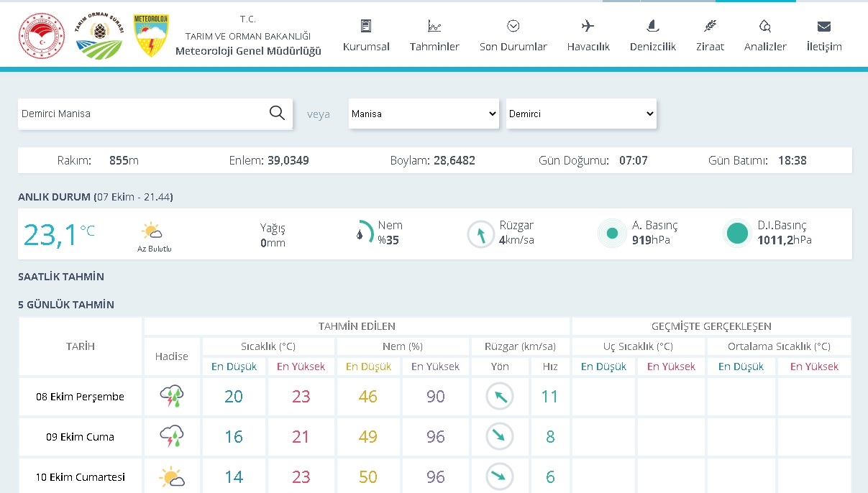Screen dimensions: 868x493
Task: Click the Son Durumlar clock icon
Action: click(x=513, y=27)
